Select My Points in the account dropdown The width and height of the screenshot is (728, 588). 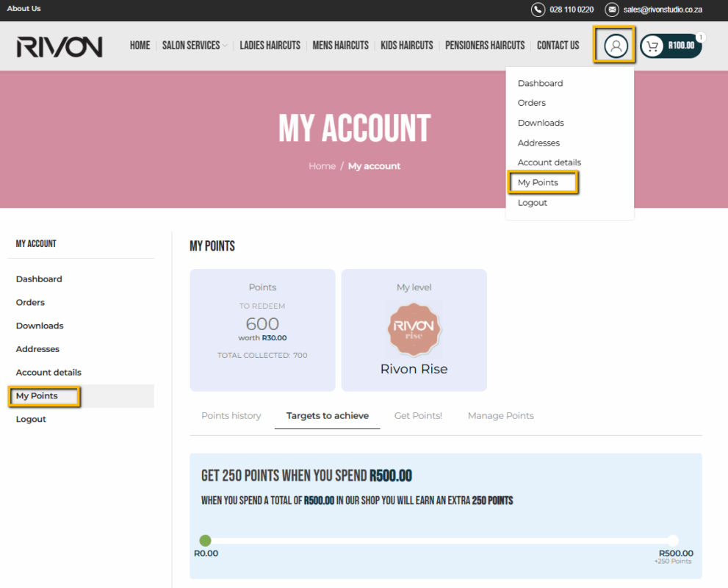tap(538, 182)
